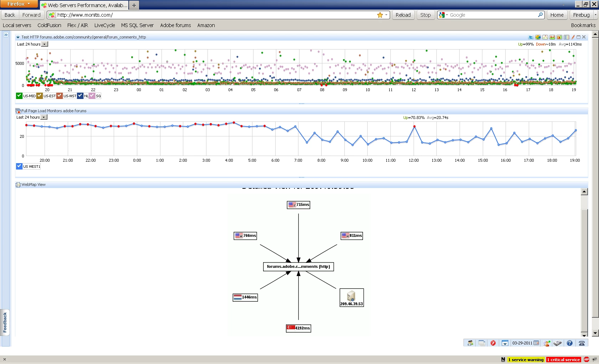Open the Local servers bookmark folder

tap(17, 25)
